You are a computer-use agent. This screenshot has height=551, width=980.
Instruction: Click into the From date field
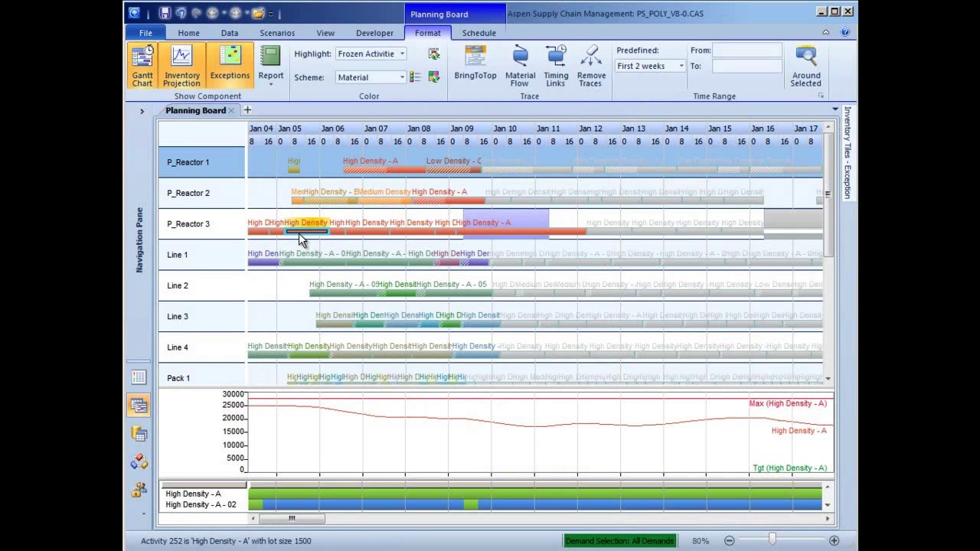(x=747, y=51)
